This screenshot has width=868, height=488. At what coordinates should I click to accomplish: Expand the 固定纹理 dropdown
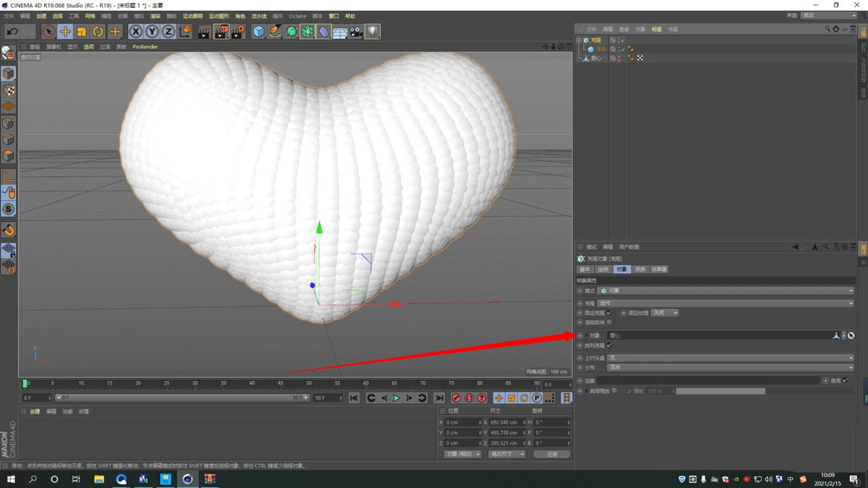click(664, 313)
